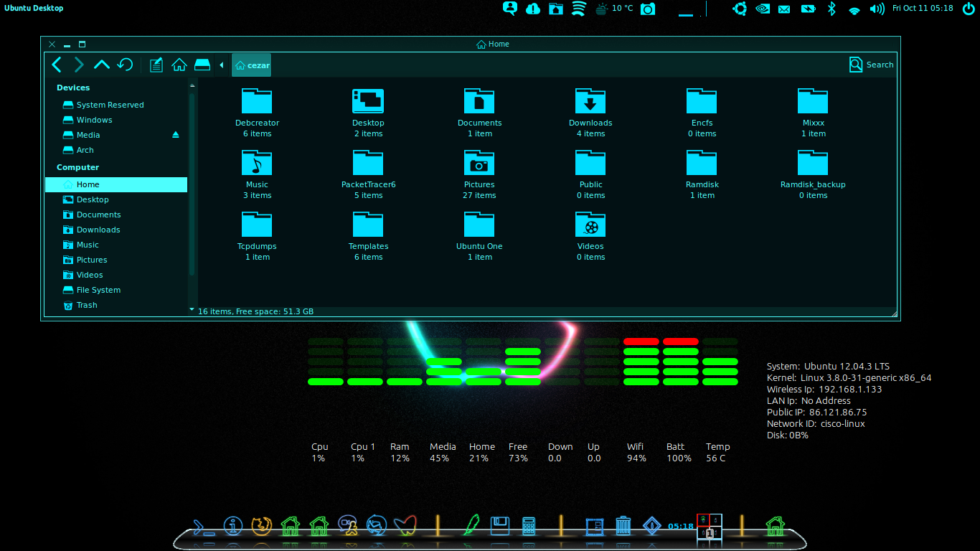The width and height of the screenshot is (980, 551).
Task: Select the Ramdisk folder
Action: [702, 174]
